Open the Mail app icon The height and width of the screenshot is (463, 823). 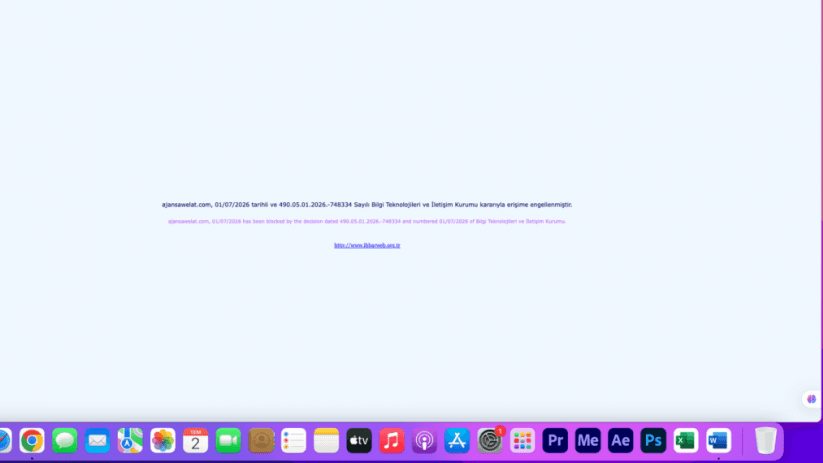click(x=97, y=440)
